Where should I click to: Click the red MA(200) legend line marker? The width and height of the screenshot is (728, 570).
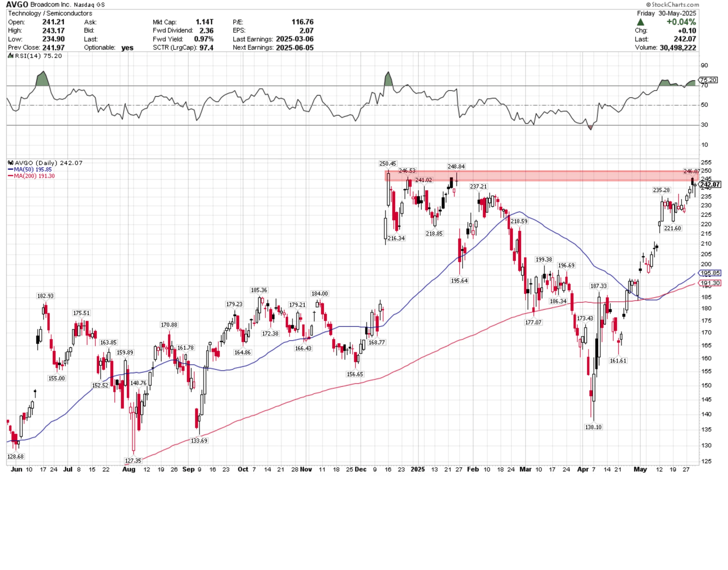(x=10, y=176)
